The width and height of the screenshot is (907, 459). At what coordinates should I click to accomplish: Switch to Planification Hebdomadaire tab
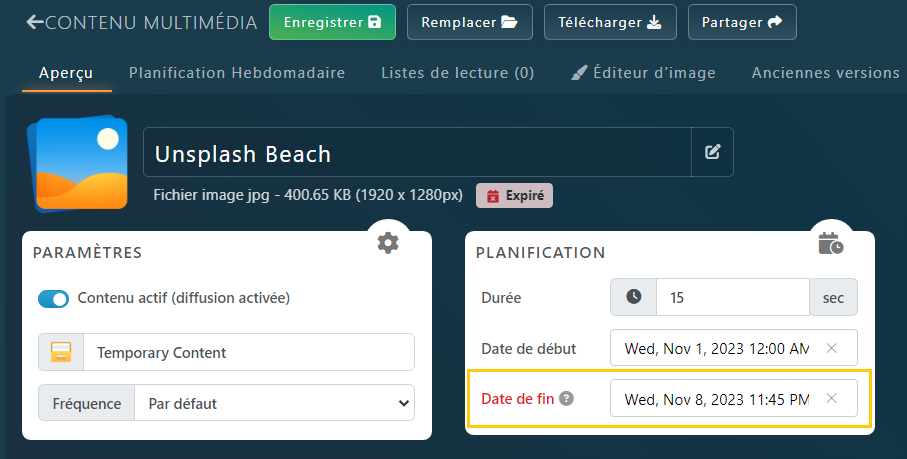pyautogui.click(x=237, y=73)
